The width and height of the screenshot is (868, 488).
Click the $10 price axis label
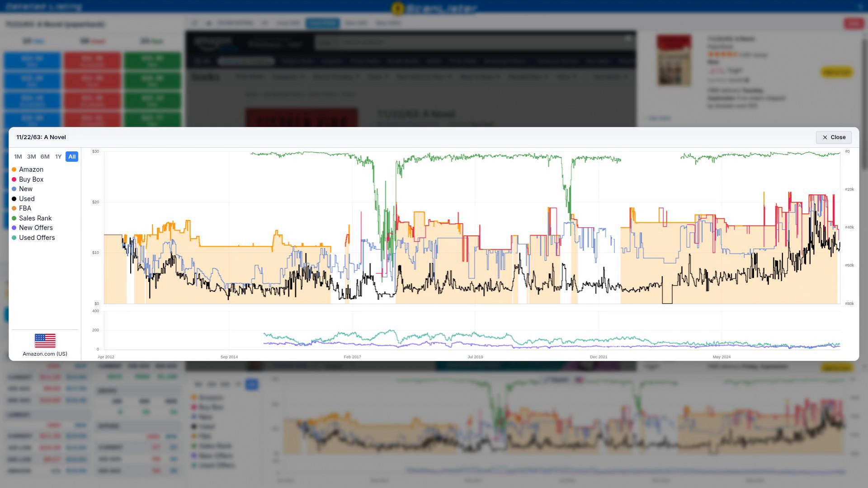click(x=95, y=253)
